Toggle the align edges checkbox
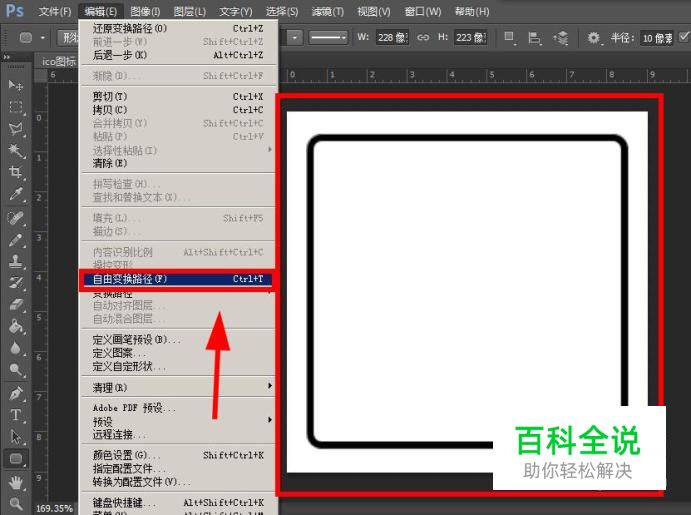 684,37
